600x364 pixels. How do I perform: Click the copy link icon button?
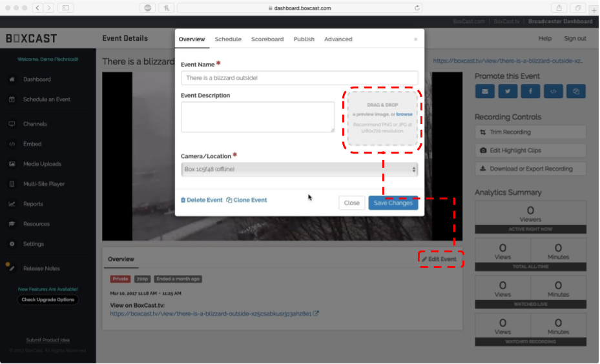pyautogui.click(x=575, y=92)
